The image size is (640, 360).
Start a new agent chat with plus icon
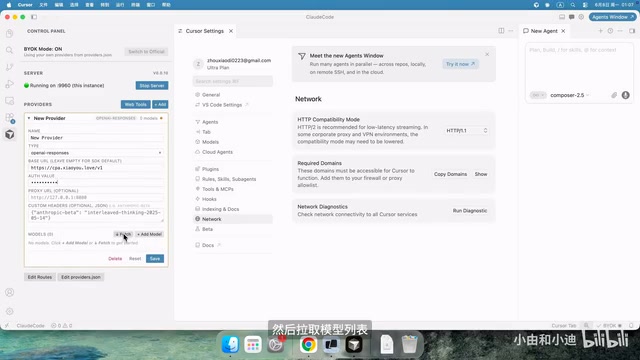pos(600,31)
